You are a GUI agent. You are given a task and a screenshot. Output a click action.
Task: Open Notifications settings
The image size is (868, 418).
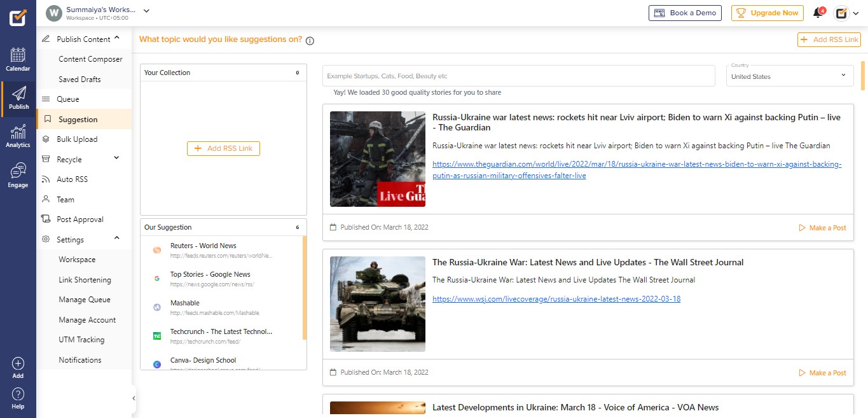pos(80,360)
